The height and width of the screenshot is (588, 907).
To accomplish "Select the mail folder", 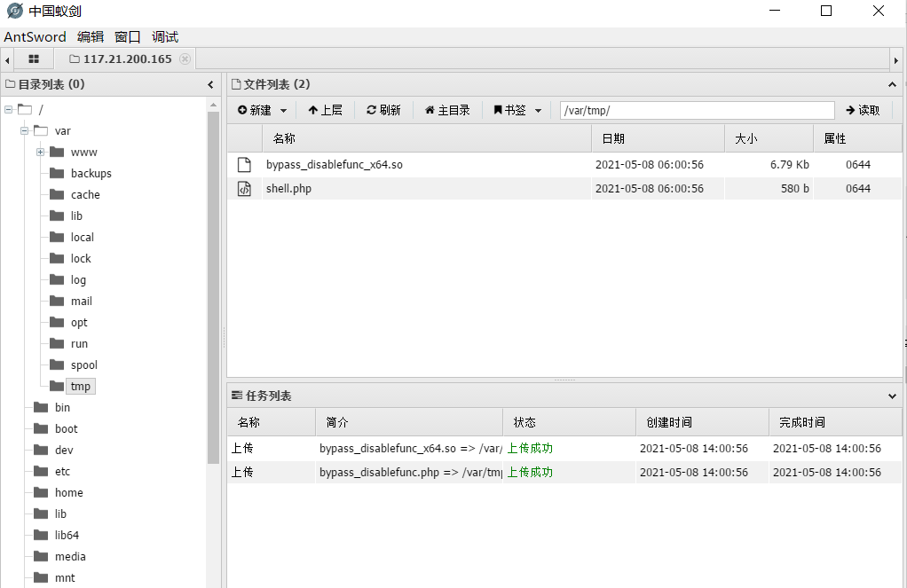I will tap(81, 302).
